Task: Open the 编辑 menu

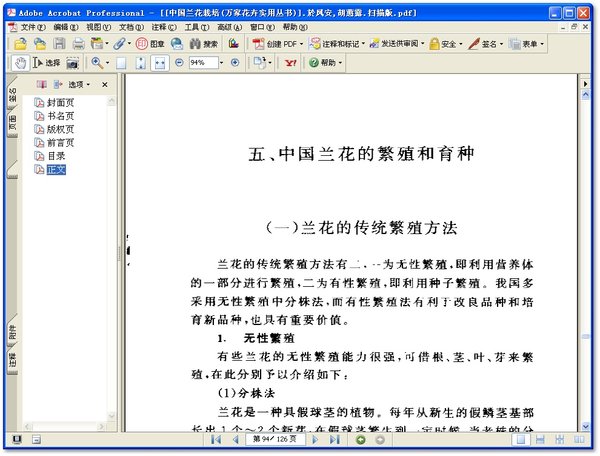Action: point(66,27)
